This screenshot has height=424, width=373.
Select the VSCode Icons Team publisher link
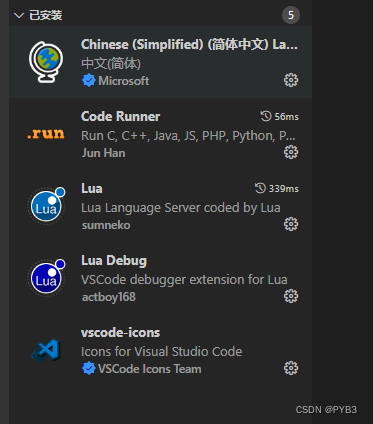pyautogui.click(x=150, y=369)
